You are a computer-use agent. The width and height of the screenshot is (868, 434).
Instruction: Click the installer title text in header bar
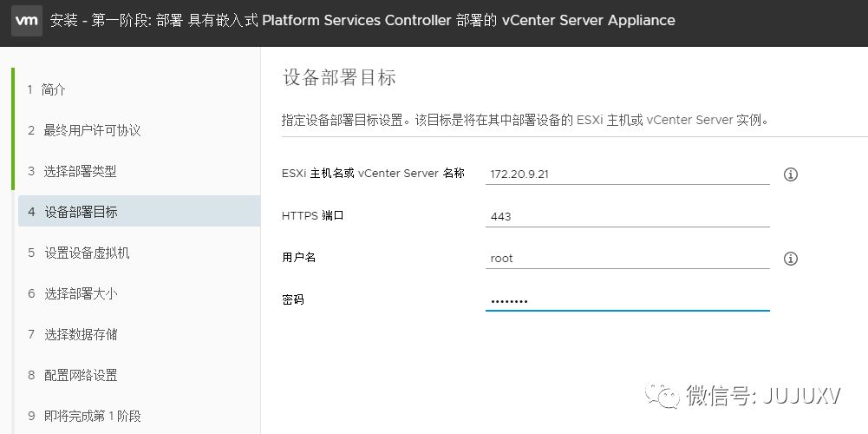pyautogui.click(x=362, y=21)
